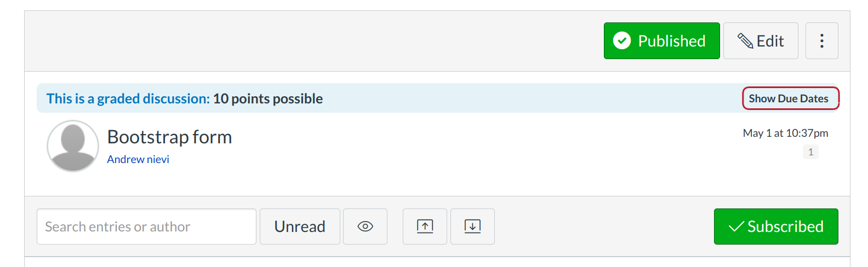Click the May 1 at 10:37pm timestamp
The width and height of the screenshot is (868, 267).
coord(785,133)
